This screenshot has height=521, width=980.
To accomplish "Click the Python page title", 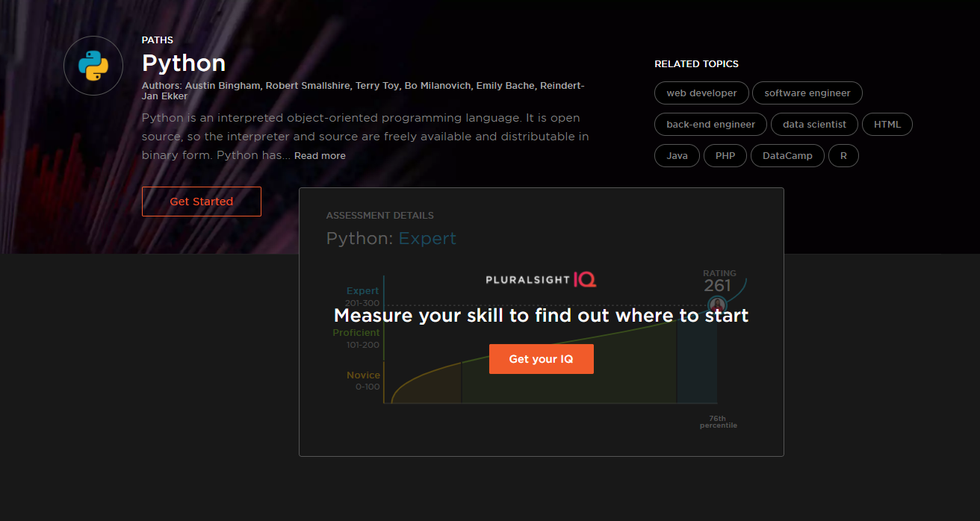I will [184, 63].
